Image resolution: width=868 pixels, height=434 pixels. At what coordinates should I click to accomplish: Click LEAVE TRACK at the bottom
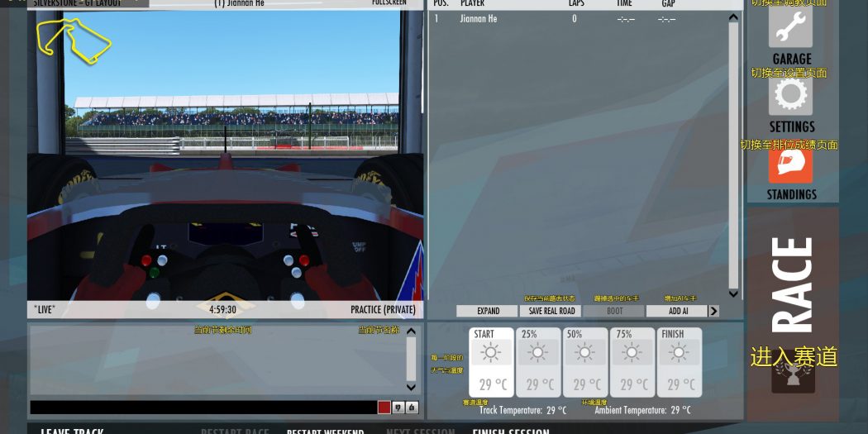(x=72, y=432)
